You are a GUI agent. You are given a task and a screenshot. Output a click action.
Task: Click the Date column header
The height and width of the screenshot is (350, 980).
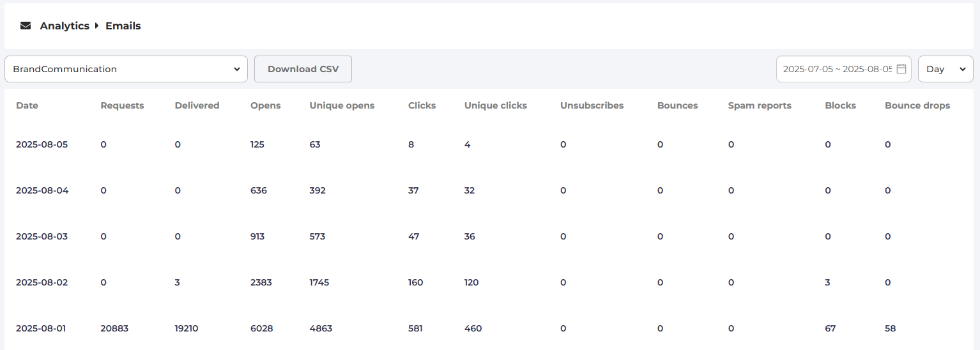(x=27, y=106)
